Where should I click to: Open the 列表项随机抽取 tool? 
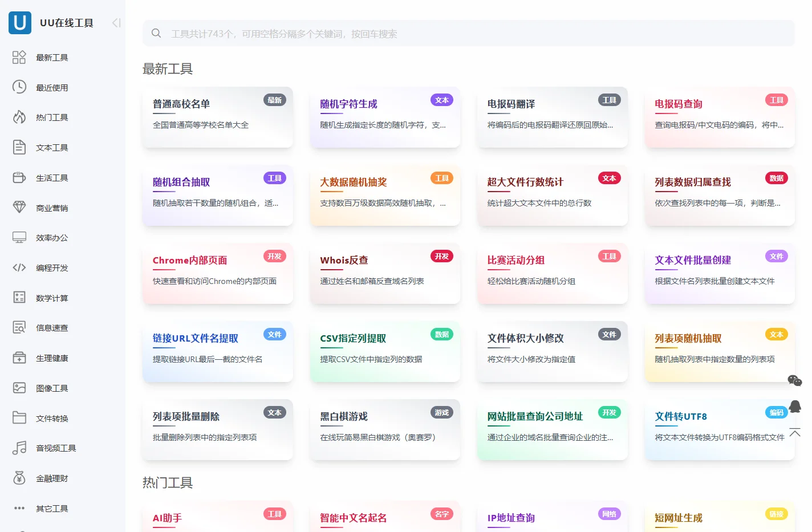(720, 351)
